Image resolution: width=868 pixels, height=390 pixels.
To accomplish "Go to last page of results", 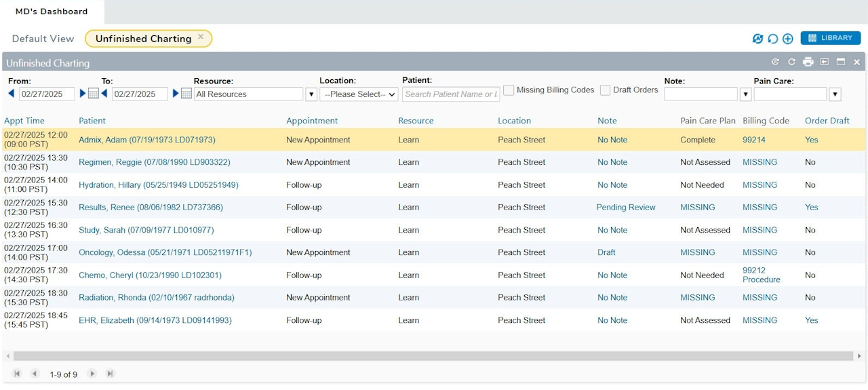I will pyautogui.click(x=110, y=374).
